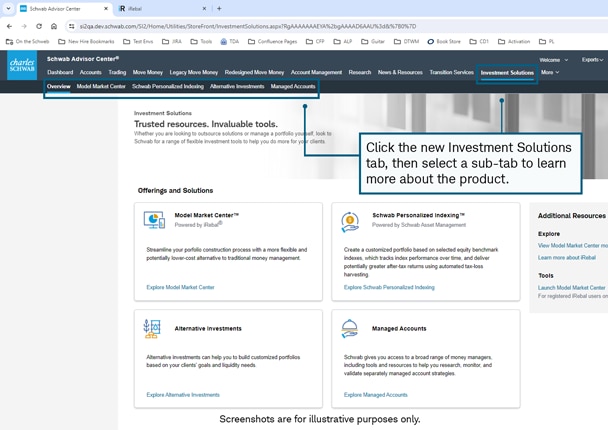The height and width of the screenshot is (430, 608).
Task: Click Explore Alternative Investments link
Action: point(183,395)
